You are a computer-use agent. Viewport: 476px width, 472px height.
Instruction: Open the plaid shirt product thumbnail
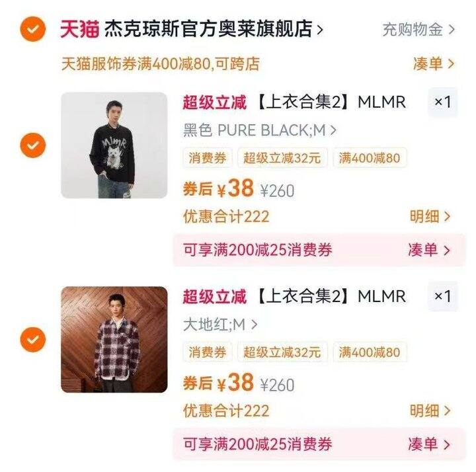point(114,339)
